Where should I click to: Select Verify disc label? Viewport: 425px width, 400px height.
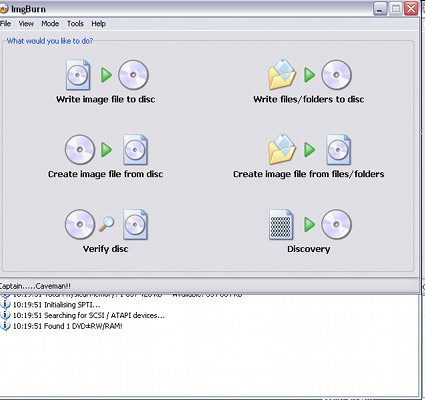point(106,249)
